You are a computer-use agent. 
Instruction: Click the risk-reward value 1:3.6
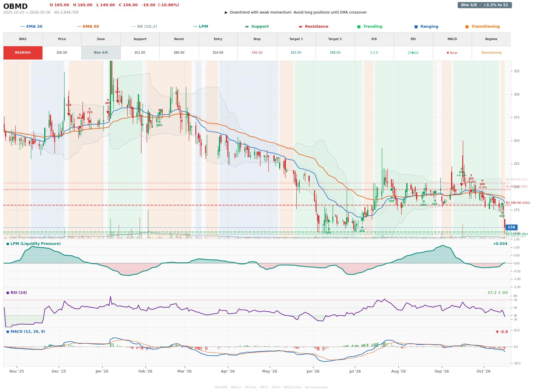point(374,53)
